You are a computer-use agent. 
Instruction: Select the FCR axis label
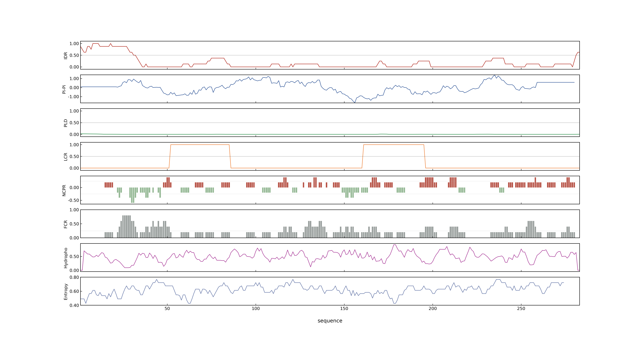coord(66,224)
